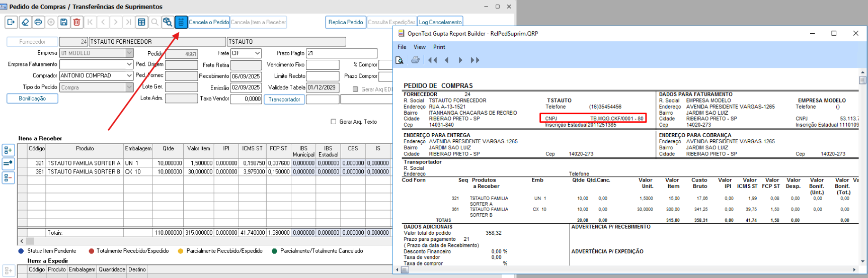
Task: Click the highlighted blue calculator icon
Action: (x=181, y=22)
